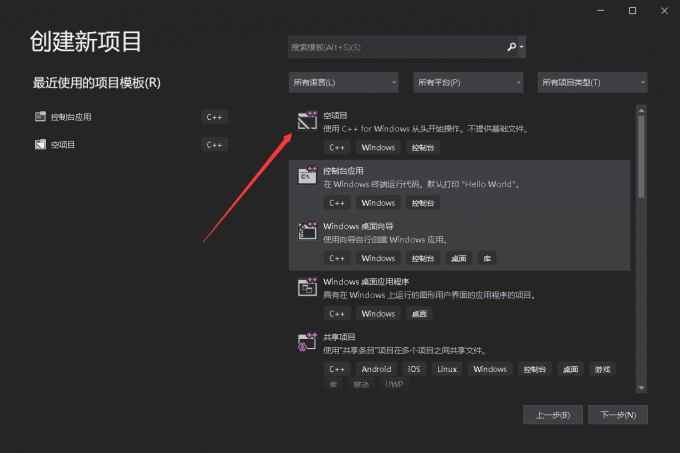Click C++ tag beside recent 空项目
This screenshot has width=680, height=453.
[214, 145]
